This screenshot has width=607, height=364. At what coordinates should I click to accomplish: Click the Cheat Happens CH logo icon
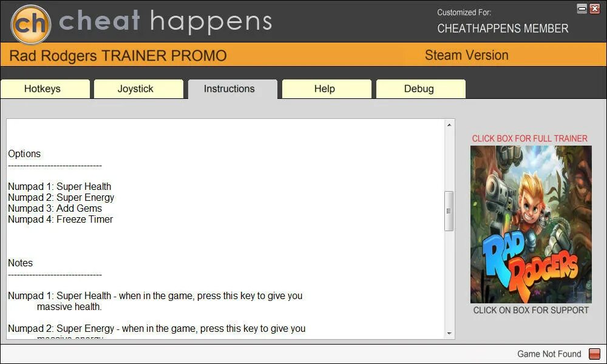30,24
